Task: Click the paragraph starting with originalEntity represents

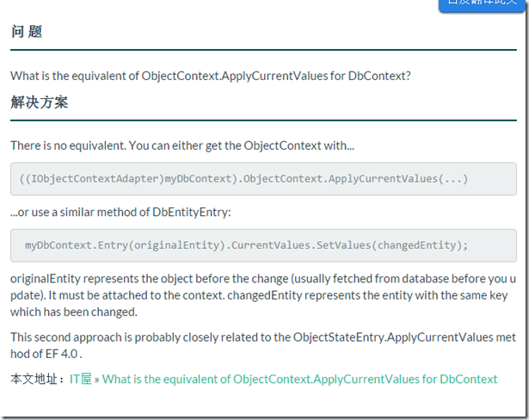Action: 263,295
